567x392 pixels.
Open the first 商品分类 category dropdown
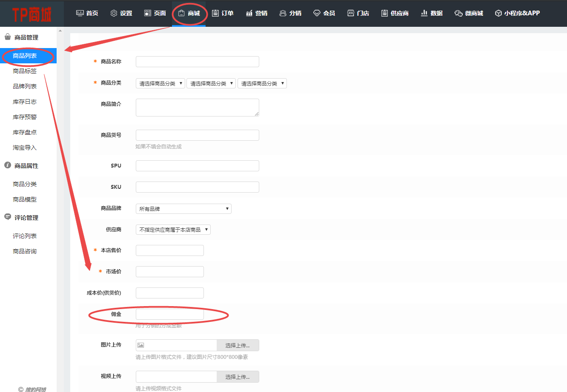point(160,83)
